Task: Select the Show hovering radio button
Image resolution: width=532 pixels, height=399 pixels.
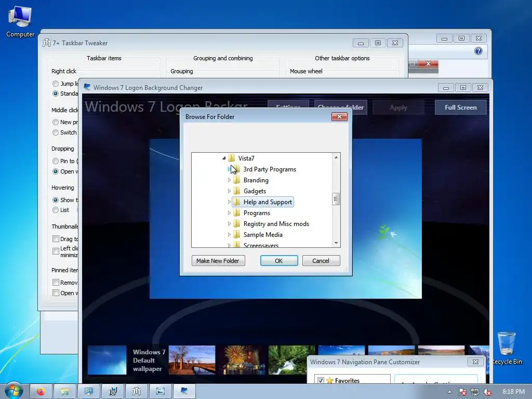Action: (x=56, y=200)
